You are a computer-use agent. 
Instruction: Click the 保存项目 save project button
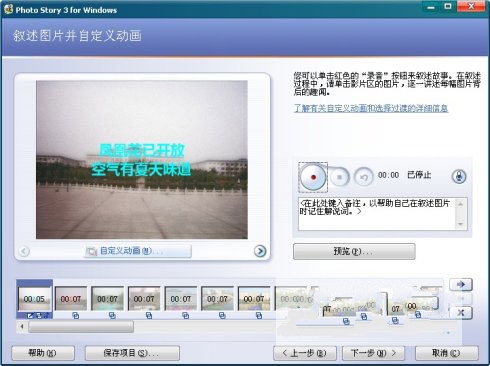(x=132, y=353)
